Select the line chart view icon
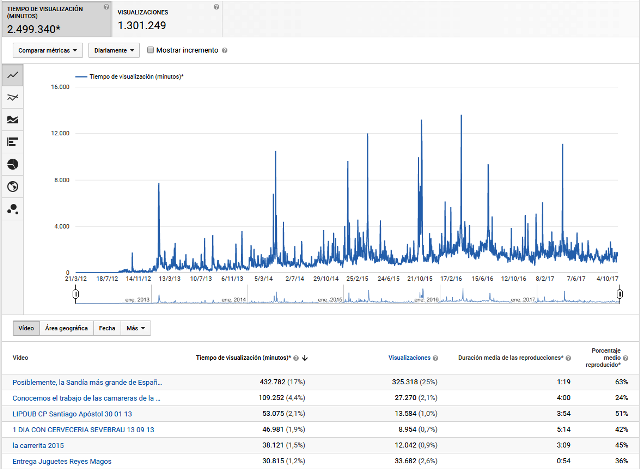 tap(13, 75)
